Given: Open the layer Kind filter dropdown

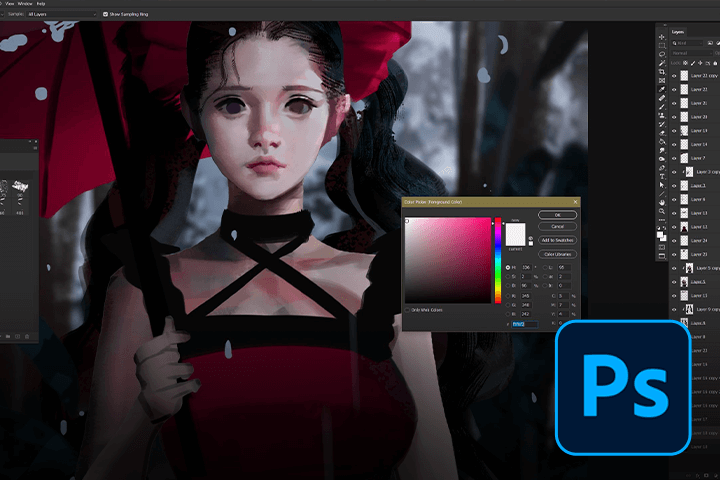Looking at the screenshot, I should pyautogui.click(x=687, y=43).
